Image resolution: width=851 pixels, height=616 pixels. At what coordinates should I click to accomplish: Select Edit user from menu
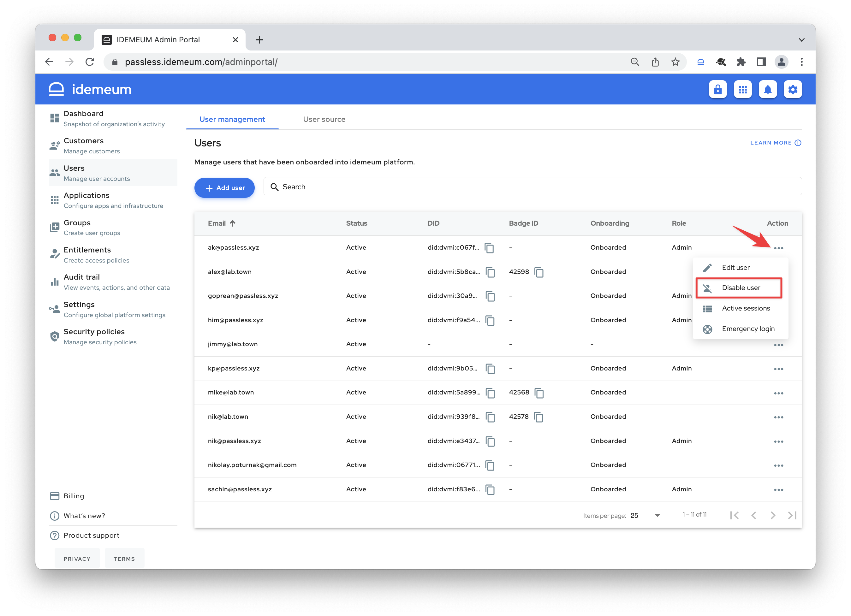[x=740, y=268]
